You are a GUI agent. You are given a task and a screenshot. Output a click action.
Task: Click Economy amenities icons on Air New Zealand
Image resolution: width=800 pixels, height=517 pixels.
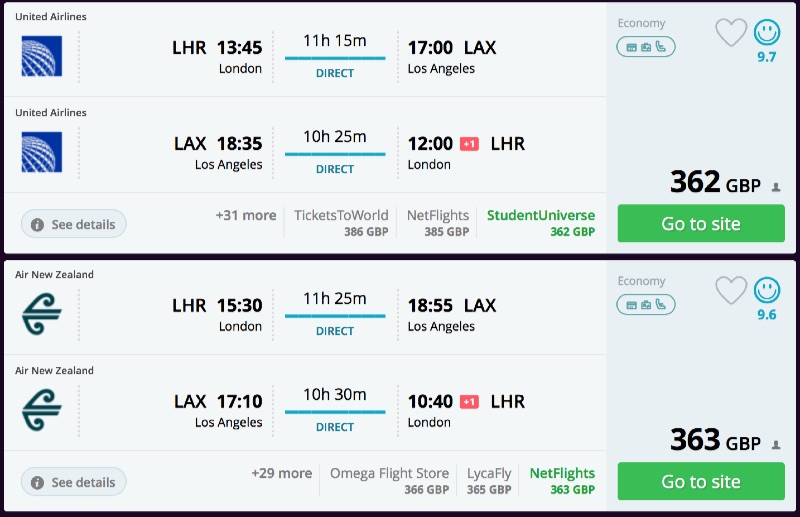pyautogui.click(x=646, y=304)
